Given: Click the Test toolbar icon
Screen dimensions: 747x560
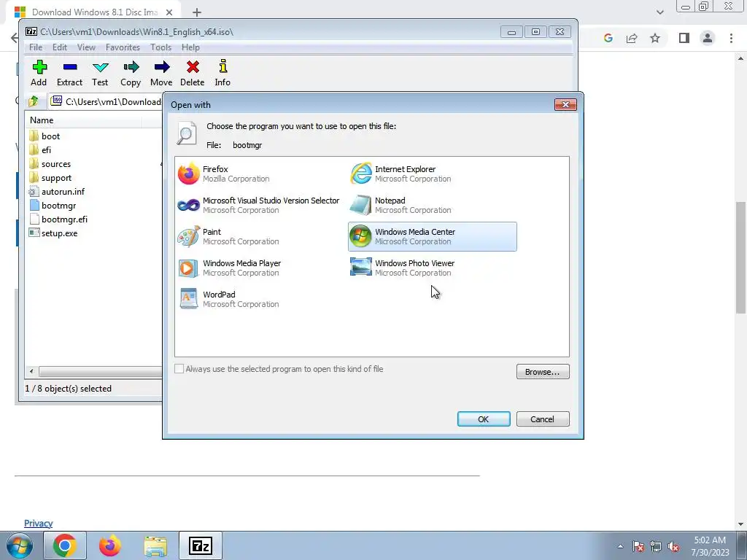Looking at the screenshot, I should pos(100,73).
